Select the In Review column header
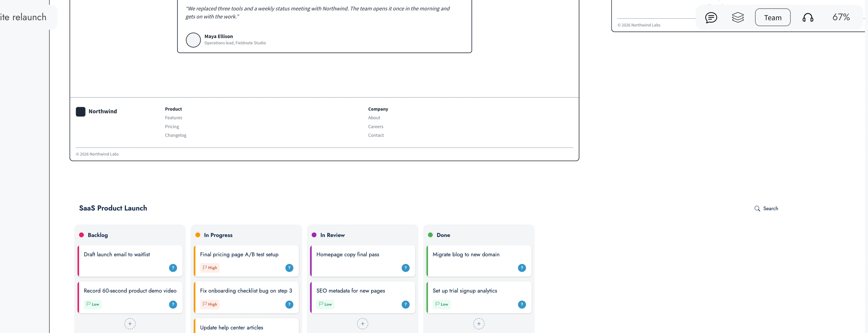This screenshot has width=868, height=333. click(332, 235)
